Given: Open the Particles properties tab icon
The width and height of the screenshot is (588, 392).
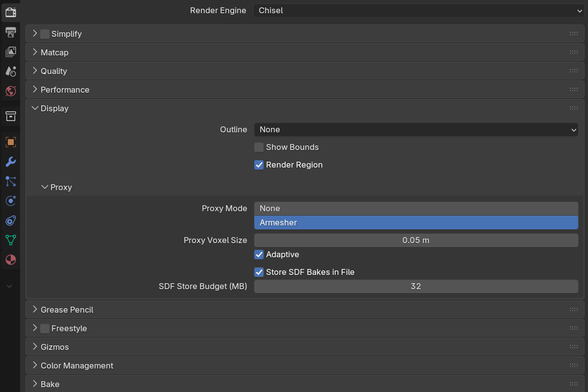Looking at the screenshot, I should click(10, 181).
